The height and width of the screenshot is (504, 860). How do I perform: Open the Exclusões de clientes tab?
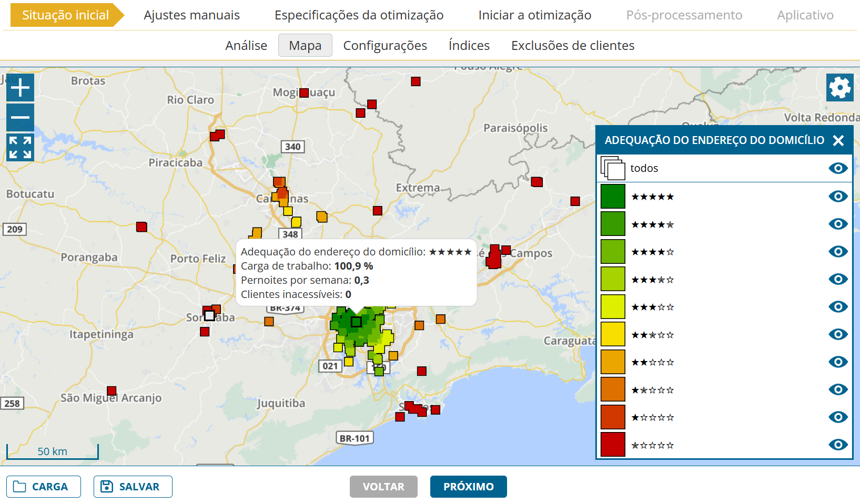point(573,46)
